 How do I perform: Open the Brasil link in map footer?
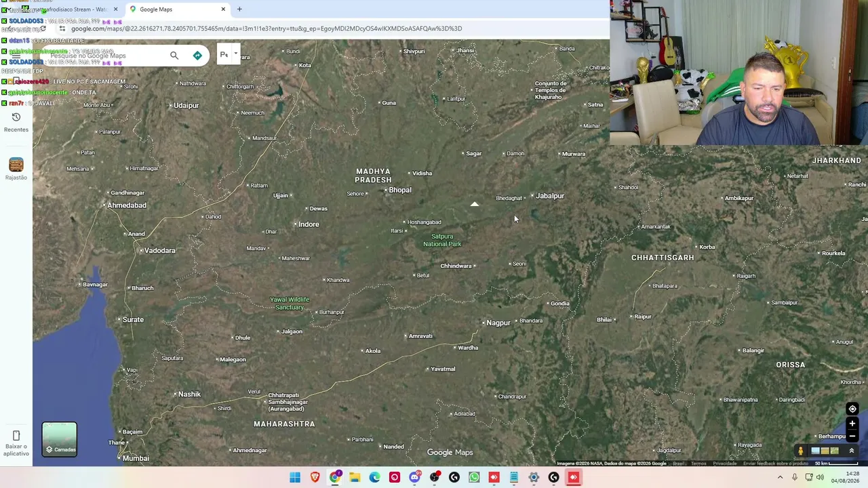678,464
